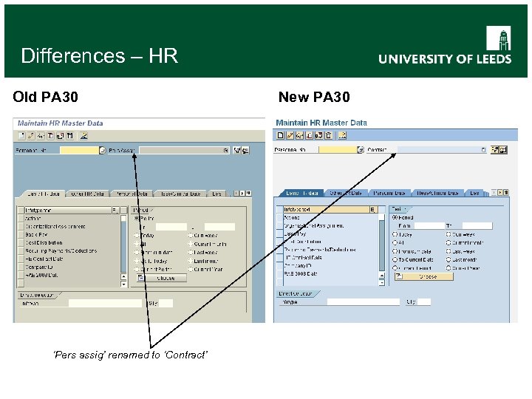Open the Contract dropdown in New PA30
This screenshot has height=399, width=532.
tap(483, 149)
